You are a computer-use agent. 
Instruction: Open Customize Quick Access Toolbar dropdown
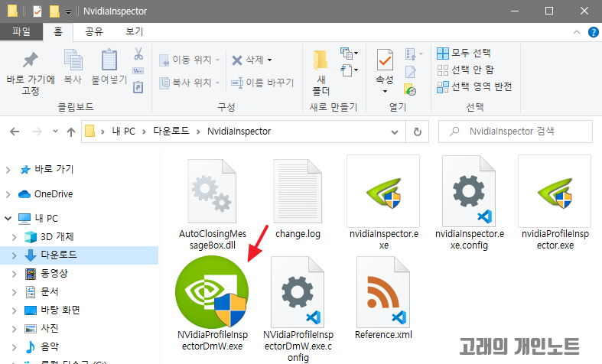coord(68,12)
